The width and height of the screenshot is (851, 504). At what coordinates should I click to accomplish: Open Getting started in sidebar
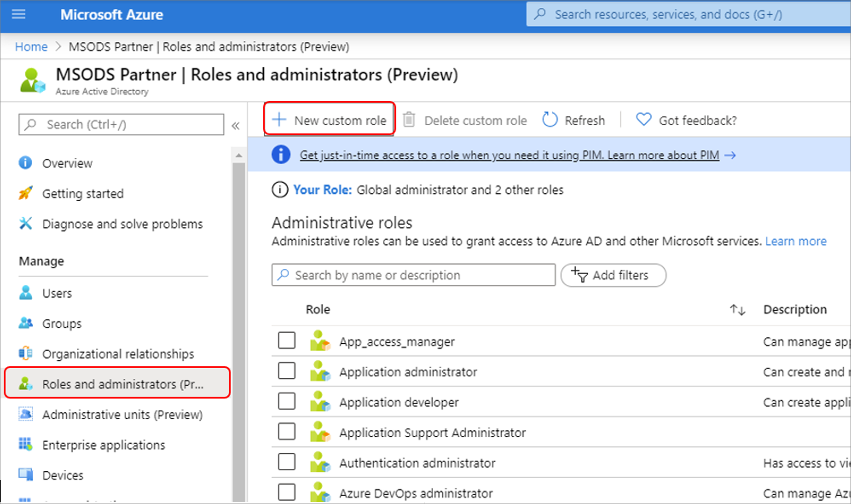[83, 193]
